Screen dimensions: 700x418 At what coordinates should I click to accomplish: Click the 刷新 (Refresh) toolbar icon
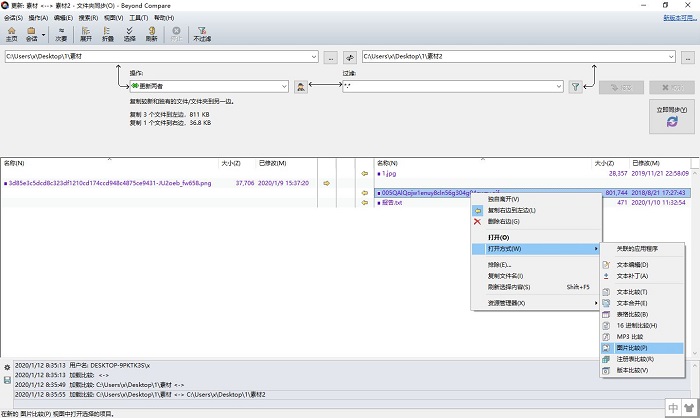click(x=151, y=34)
